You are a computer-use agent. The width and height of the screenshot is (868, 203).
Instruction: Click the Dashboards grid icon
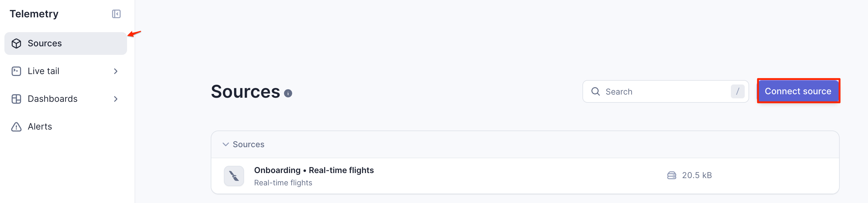(16, 99)
